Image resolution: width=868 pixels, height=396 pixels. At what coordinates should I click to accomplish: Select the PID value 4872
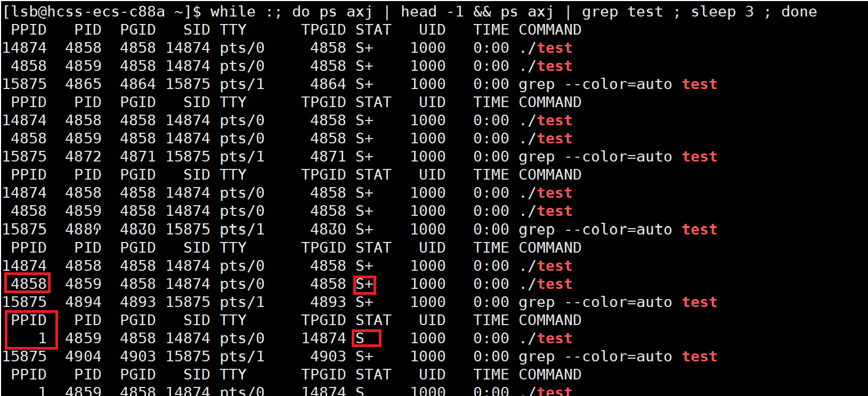(x=83, y=157)
